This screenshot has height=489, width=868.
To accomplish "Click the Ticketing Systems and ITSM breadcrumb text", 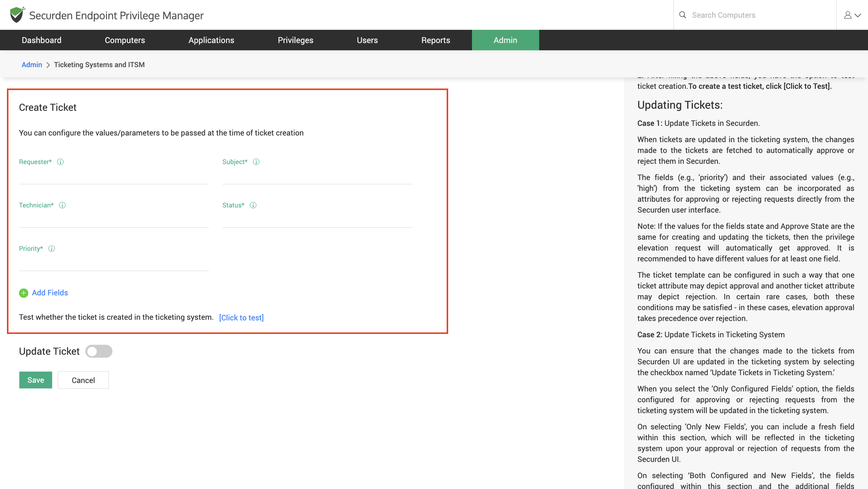I will 99,65.
